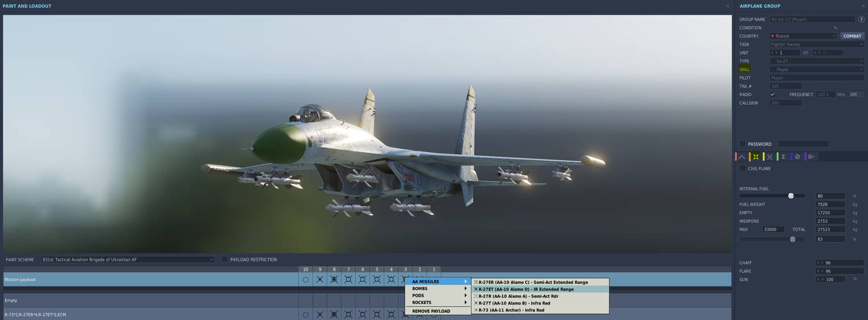
Task: Select R-27ET Alamo D IR Extended Range
Action: click(540, 289)
